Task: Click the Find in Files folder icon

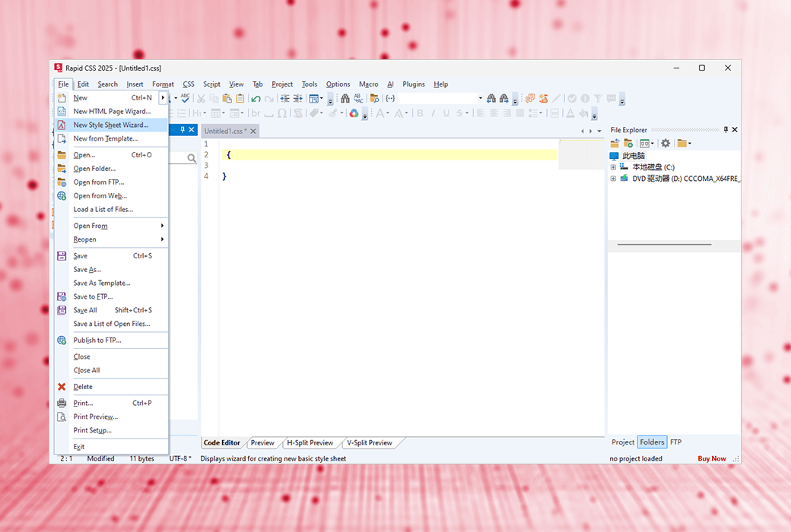Action: [x=374, y=98]
